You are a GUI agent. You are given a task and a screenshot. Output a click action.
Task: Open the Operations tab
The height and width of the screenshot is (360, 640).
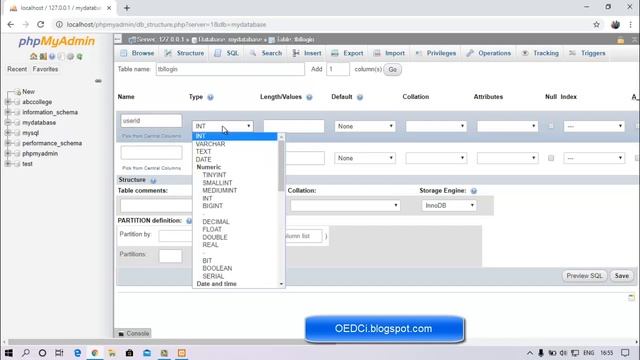[x=489, y=53]
